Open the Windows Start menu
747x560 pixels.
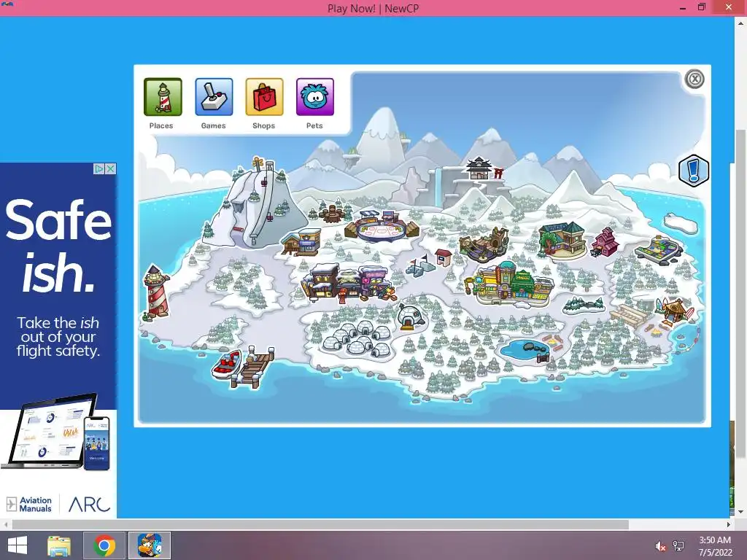coord(18,545)
